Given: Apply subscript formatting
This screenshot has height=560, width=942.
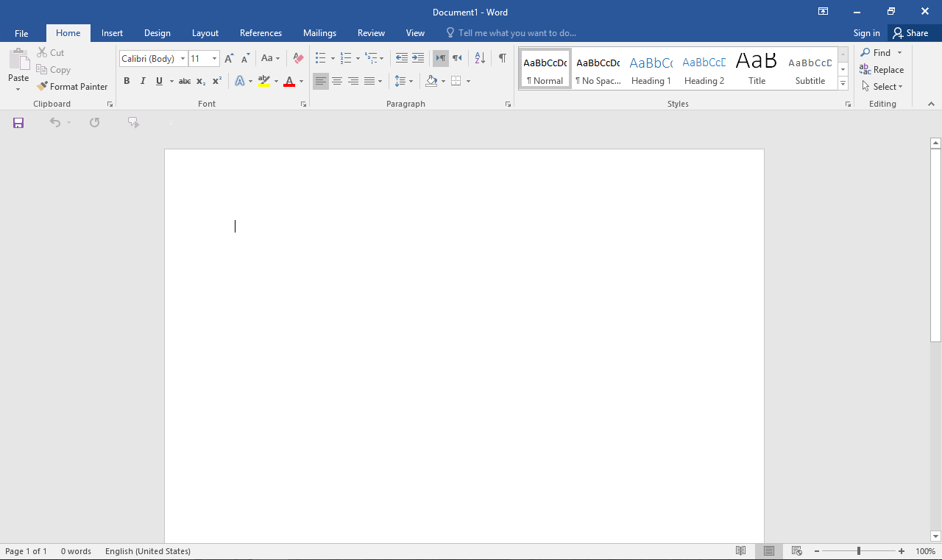Looking at the screenshot, I should (201, 81).
